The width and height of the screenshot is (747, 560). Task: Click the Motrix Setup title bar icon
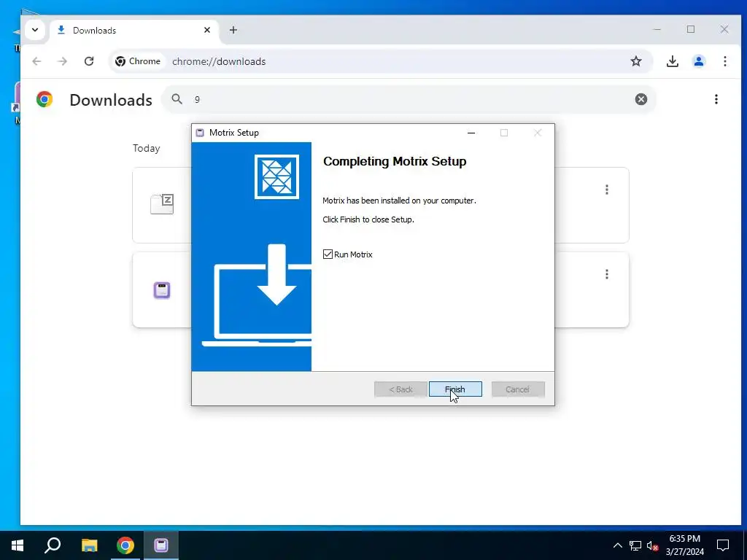pos(200,133)
